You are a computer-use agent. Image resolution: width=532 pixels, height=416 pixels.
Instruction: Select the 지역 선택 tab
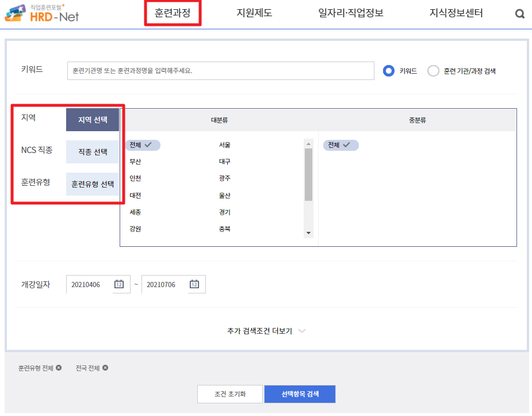pyautogui.click(x=93, y=120)
